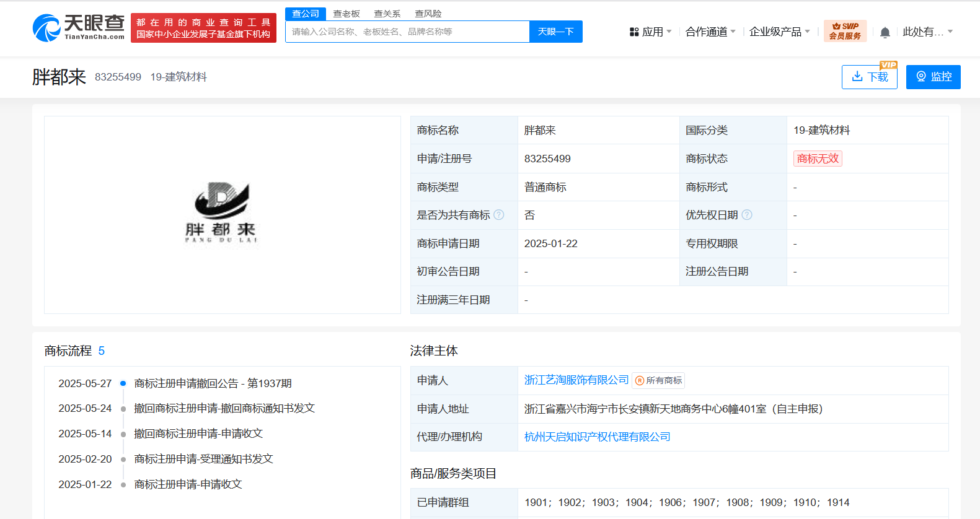Click the 商标无效 status tag

pyautogui.click(x=817, y=159)
